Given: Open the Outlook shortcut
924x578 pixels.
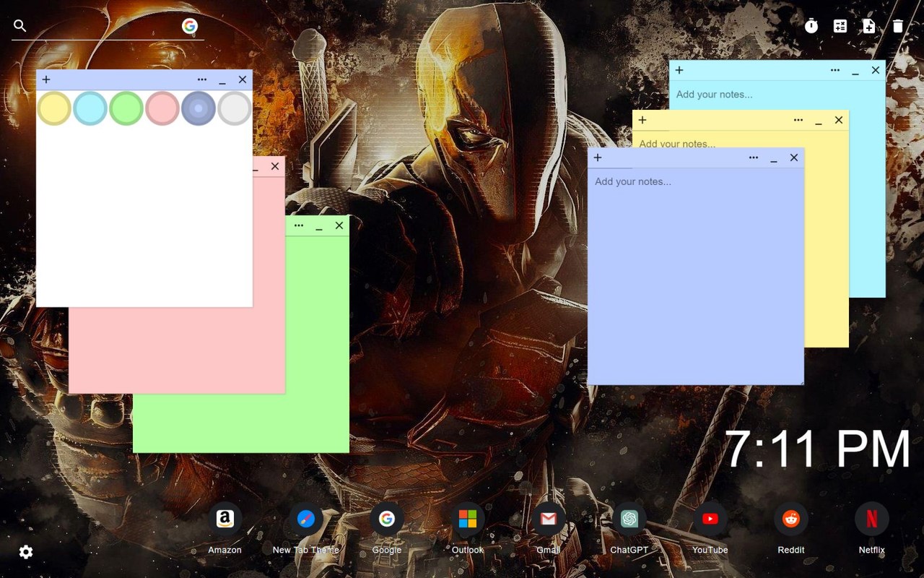Looking at the screenshot, I should pyautogui.click(x=468, y=519).
